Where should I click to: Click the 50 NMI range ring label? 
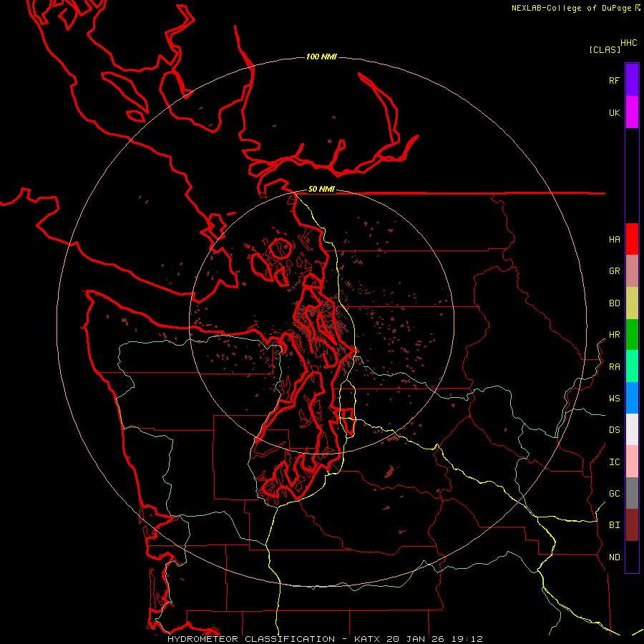tap(321, 190)
